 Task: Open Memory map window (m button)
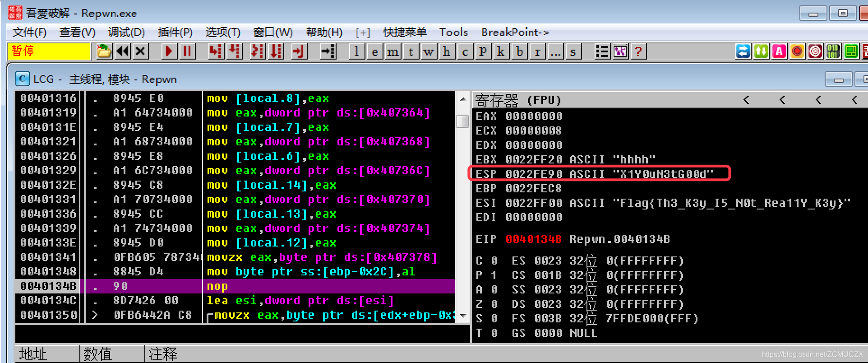coord(393,51)
